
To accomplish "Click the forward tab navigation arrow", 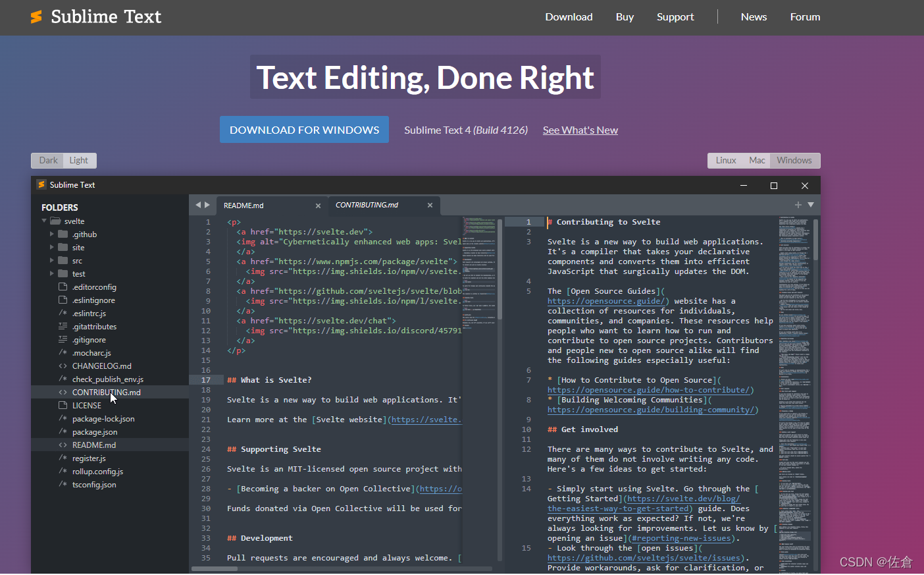I will pyautogui.click(x=207, y=205).
